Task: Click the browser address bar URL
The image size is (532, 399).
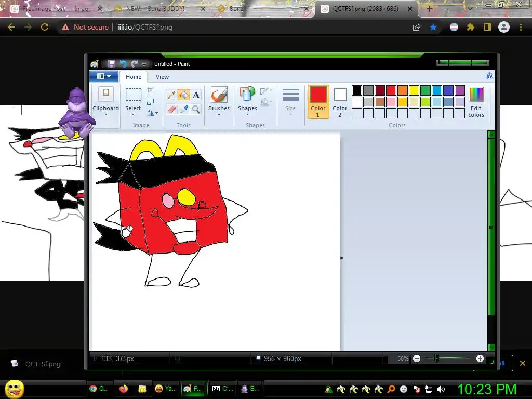Action: click(x=145, y=27)
